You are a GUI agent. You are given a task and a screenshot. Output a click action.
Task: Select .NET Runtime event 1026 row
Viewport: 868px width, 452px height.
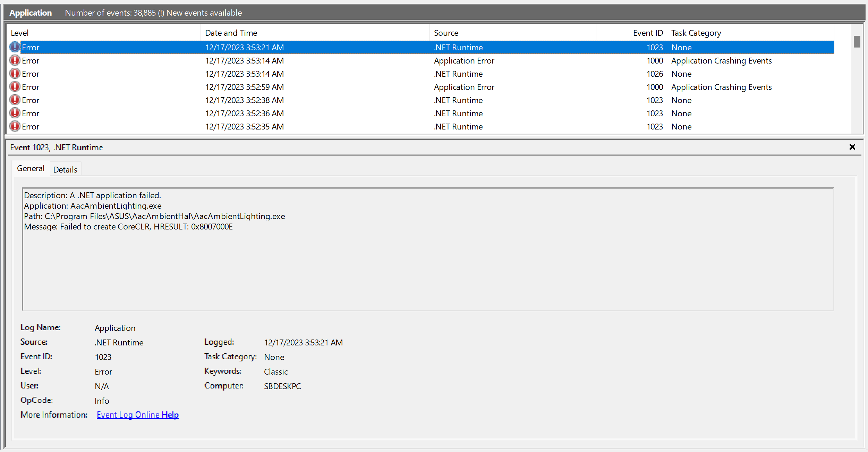coord(458,74)
